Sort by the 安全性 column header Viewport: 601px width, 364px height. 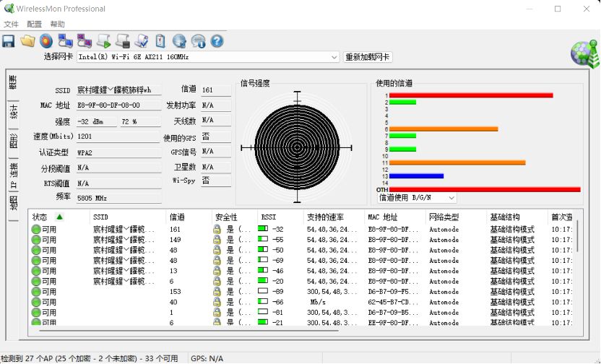tap(235, 217)
